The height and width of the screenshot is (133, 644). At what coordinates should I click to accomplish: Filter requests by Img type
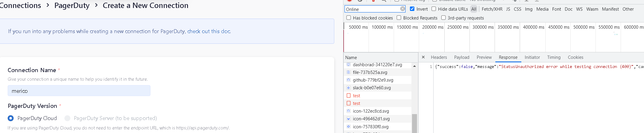529,9
